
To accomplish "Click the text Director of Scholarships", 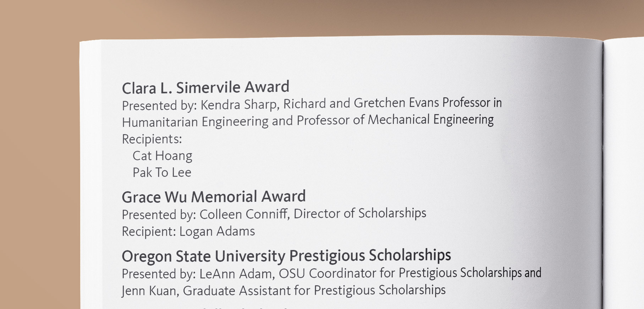I will (360, 213).
